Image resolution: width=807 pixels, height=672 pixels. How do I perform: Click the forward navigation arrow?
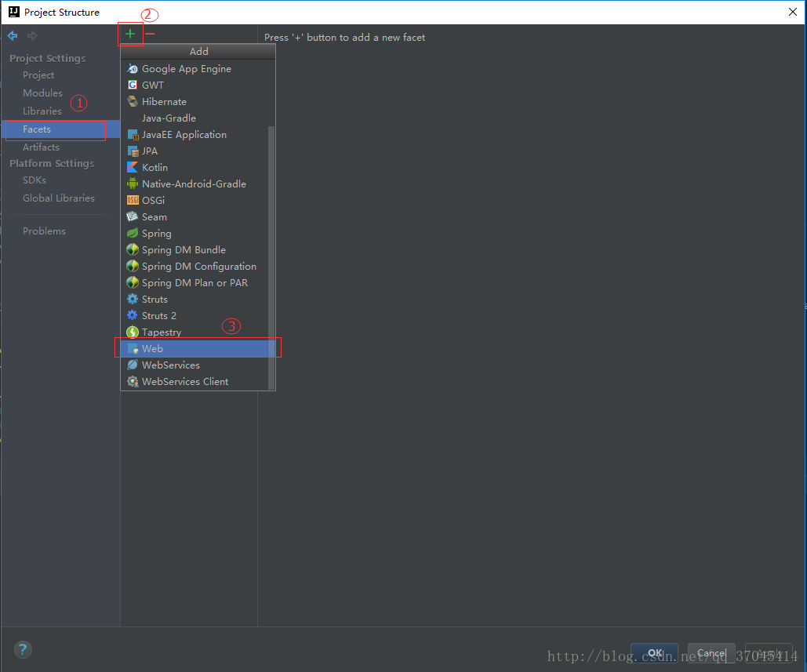(32, 35)
